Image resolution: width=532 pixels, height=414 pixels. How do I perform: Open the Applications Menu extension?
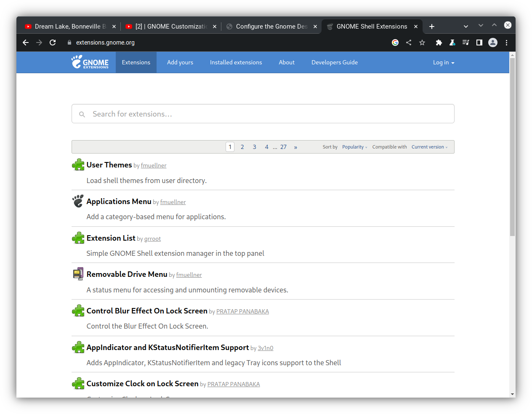pyautogui.click(x=119, y=202)
